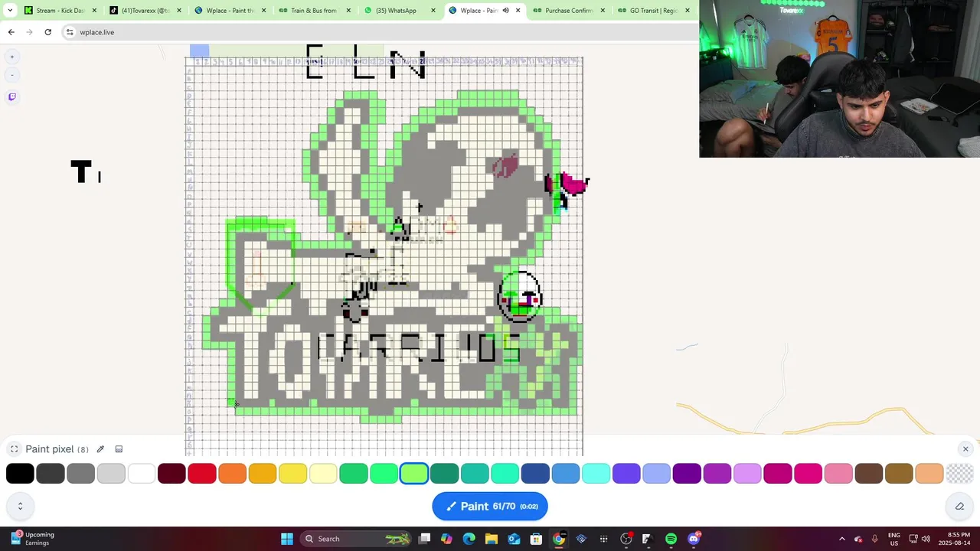The width and height of the screenshot is (980, 551).
Task: Select the medium gray color swatch
Action: (x=80, y=474)
